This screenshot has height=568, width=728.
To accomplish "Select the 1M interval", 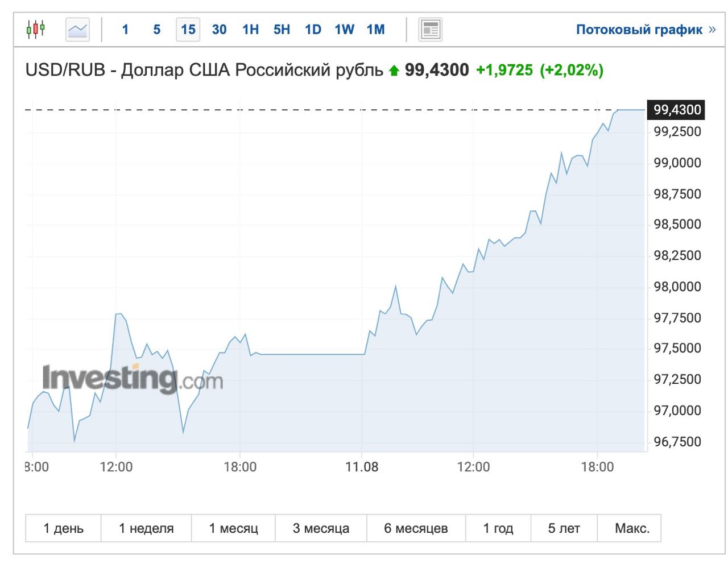I will [x=375, y=30].
